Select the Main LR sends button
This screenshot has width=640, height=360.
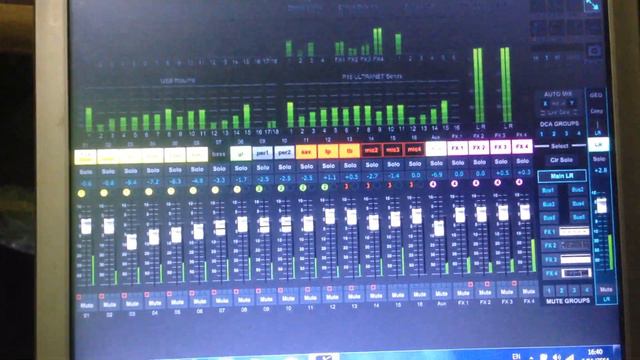point(562,176)
